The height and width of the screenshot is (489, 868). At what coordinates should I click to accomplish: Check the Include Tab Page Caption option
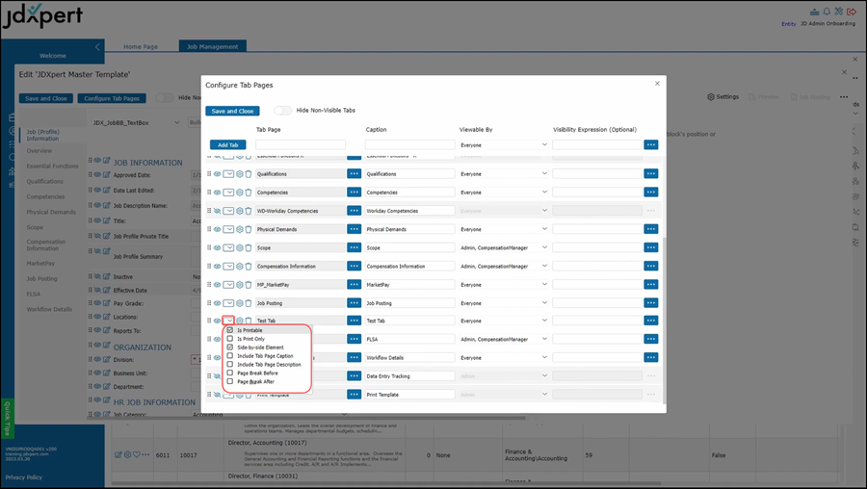pyautogui.click(x=230, y=356)
